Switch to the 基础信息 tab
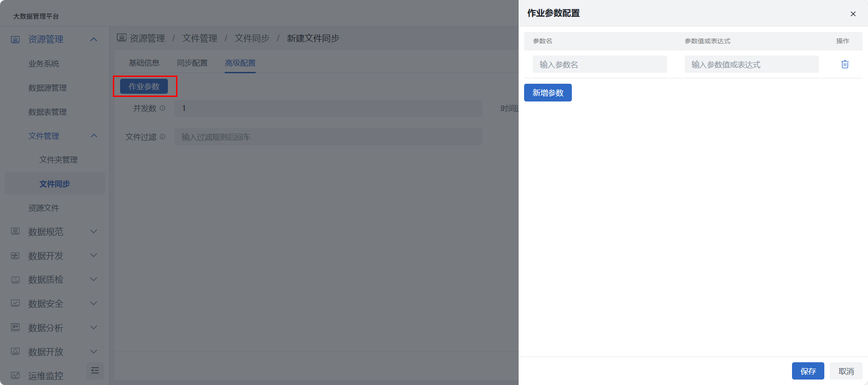The width and height of the screenshot is (868, 385). pos(144,63)
